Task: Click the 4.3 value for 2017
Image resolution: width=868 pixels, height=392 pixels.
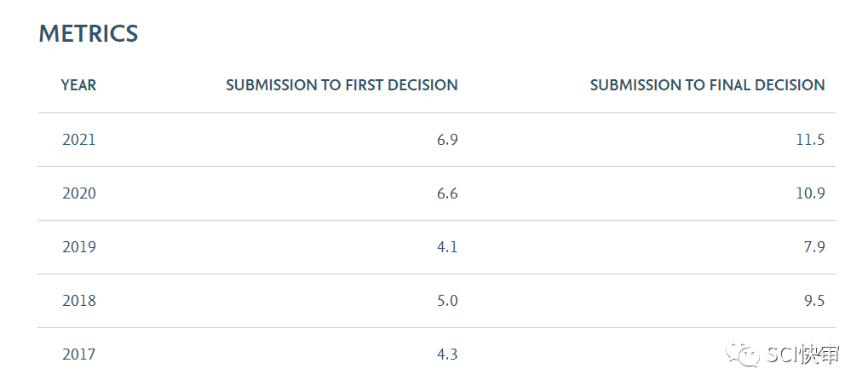Action: coord(447,355)
